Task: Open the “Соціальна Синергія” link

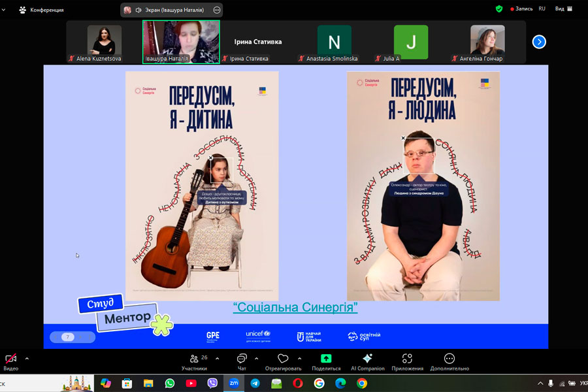Action: 295,308
